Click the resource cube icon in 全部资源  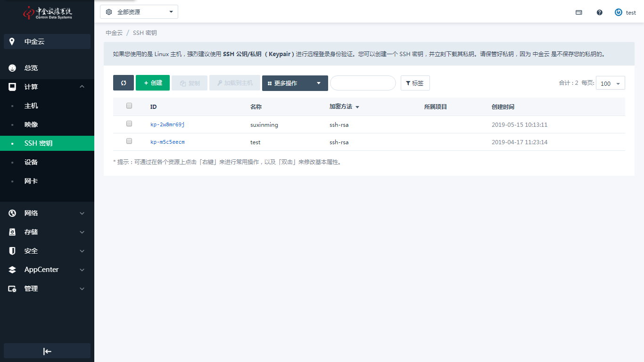click(x=109, y=12)
